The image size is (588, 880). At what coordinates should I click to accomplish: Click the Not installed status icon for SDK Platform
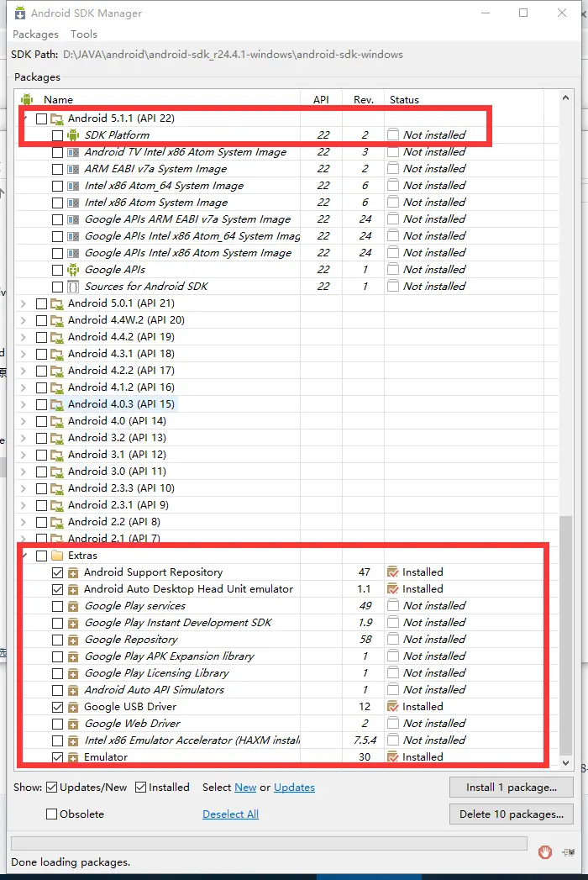click(x=393, y=134)
